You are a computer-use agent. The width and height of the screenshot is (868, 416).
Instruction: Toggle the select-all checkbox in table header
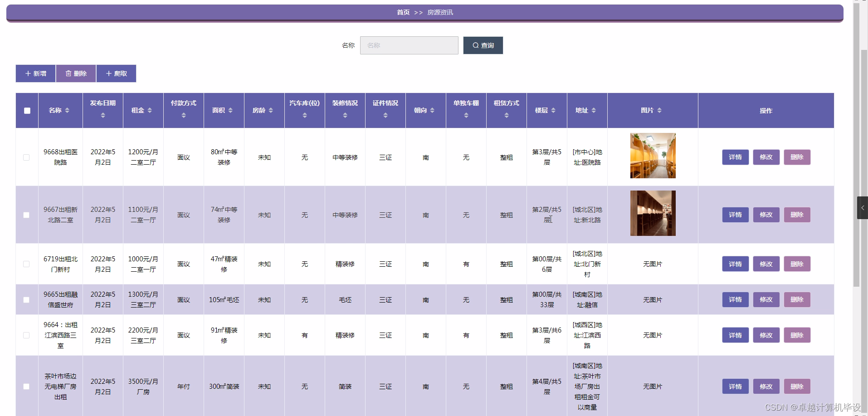click(x=27, y=110)
